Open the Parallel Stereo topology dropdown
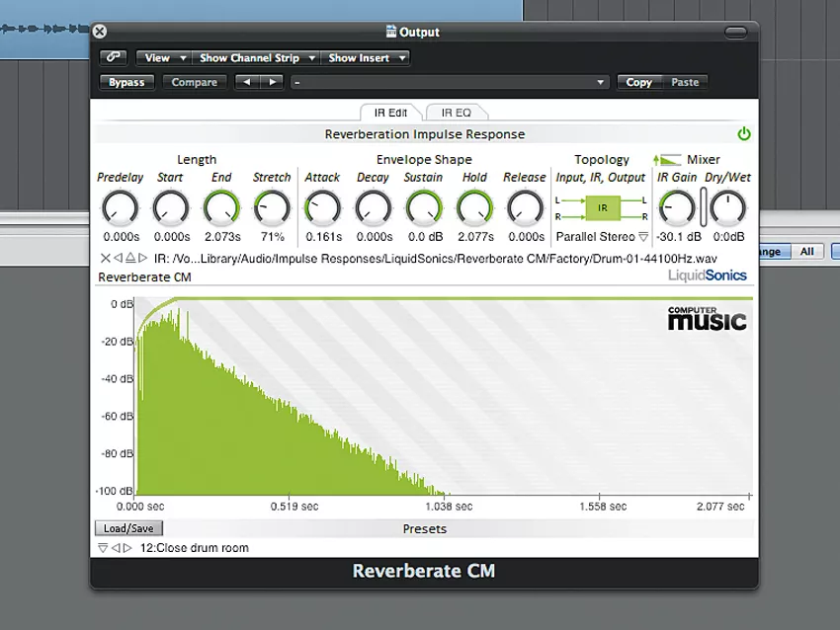The width and height of the screenshot is (840, 630). coord(643,237)
